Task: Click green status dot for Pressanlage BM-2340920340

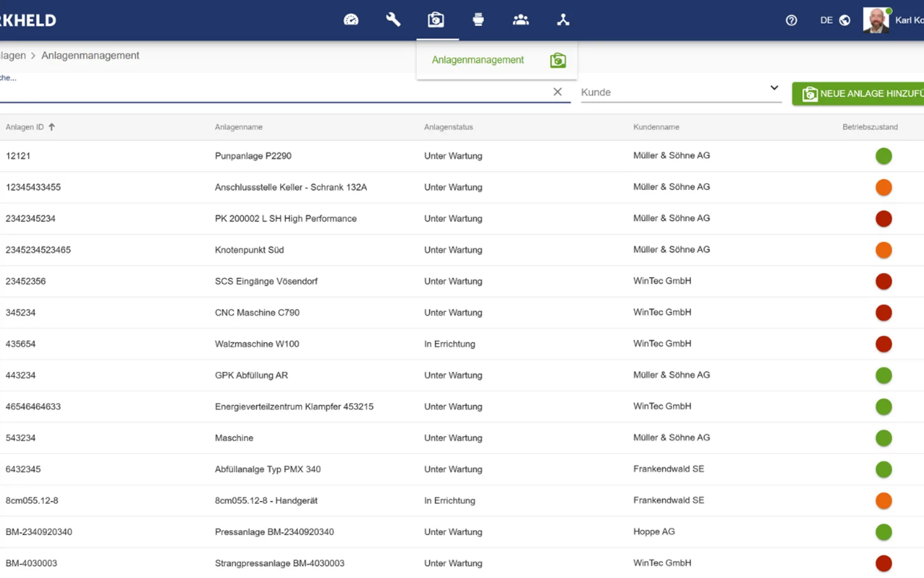Action: point(884,532)
